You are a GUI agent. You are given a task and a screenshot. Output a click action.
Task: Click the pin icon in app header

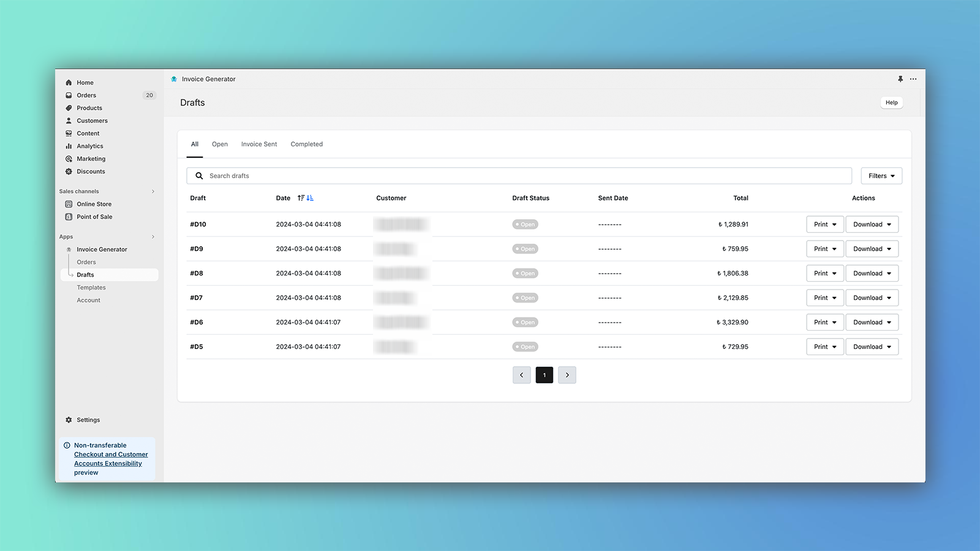[900, 79]
